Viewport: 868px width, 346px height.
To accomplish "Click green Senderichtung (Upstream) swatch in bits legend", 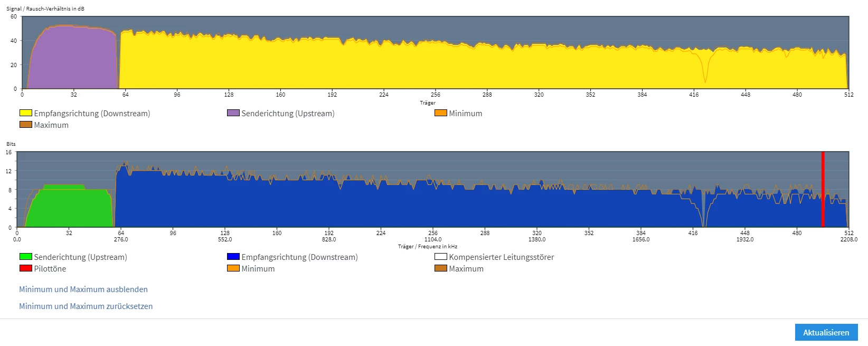I will (x=26, y=257).
